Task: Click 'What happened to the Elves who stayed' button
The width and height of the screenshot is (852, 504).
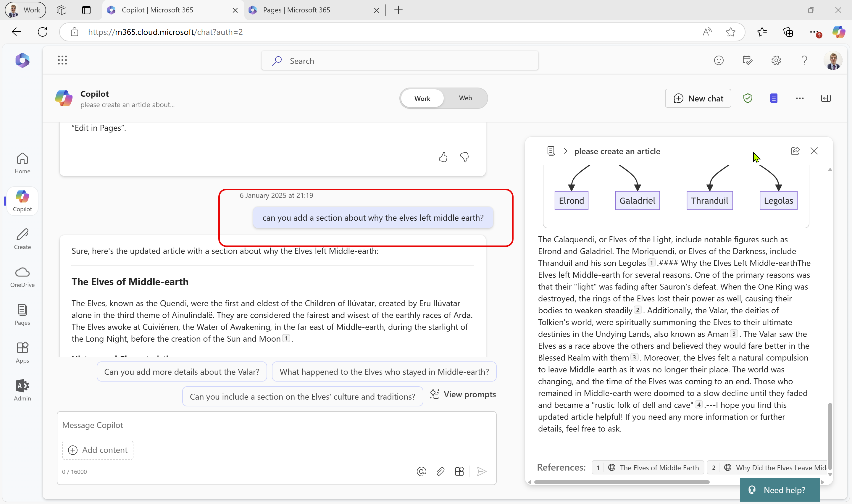Action: pos(383,371)
